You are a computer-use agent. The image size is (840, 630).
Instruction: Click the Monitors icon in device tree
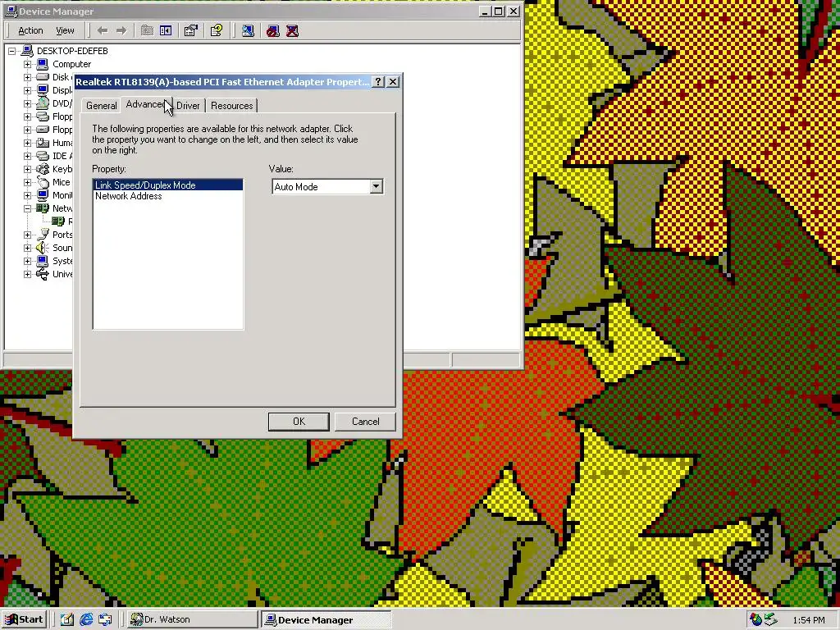(x=43, y=195)
